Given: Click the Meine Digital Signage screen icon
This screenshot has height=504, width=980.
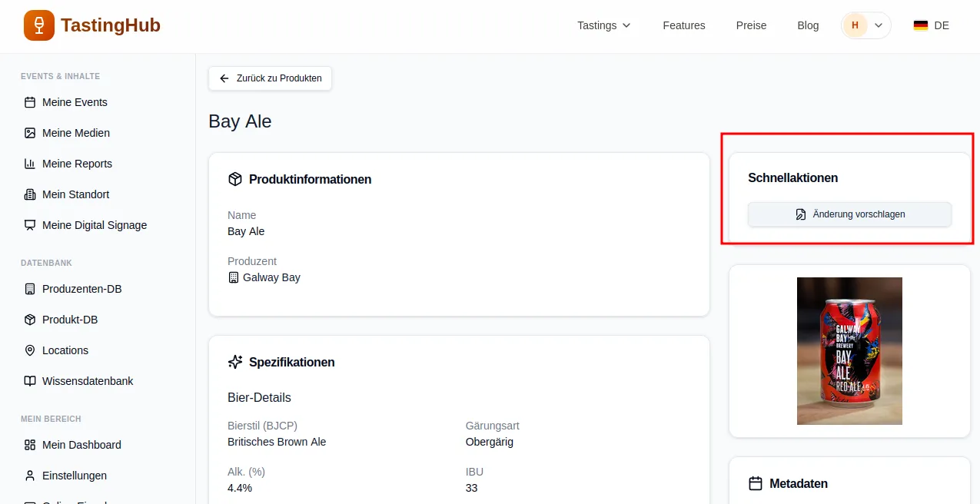Looking at the screenshot, I should [30, 225].
